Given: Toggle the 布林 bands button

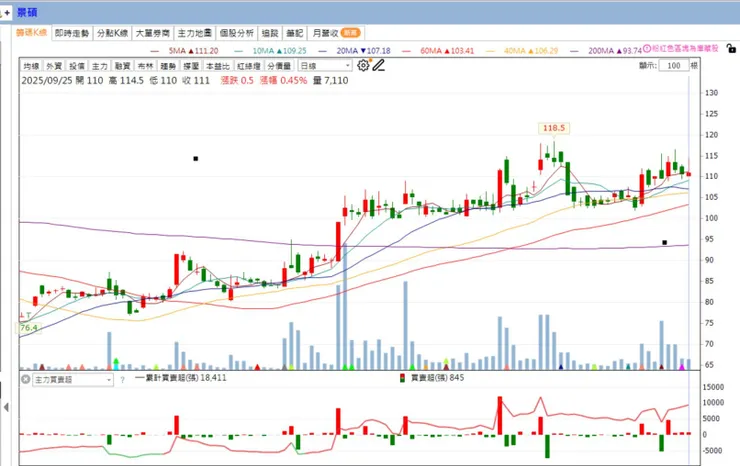Looking at the screenshot, I should pos(145,66).
